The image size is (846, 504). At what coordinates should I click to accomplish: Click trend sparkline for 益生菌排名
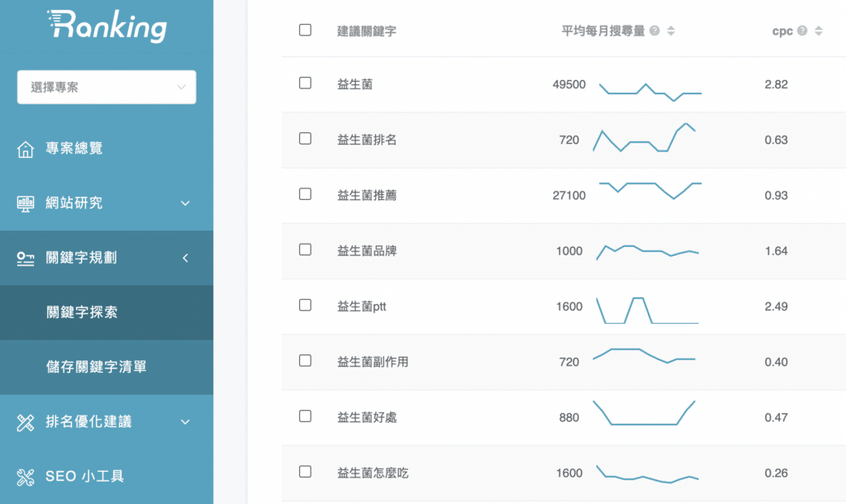click(x=644, y=138)
